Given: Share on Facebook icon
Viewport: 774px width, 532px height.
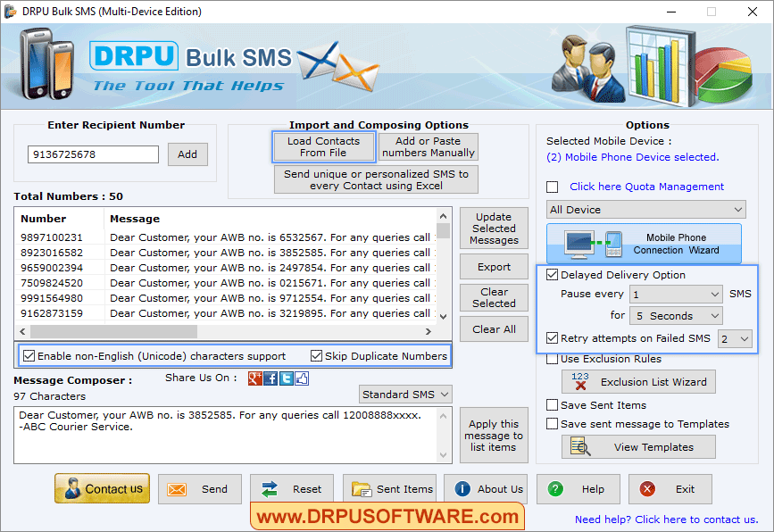Looking at the screenshot, I should click(270, 378).
